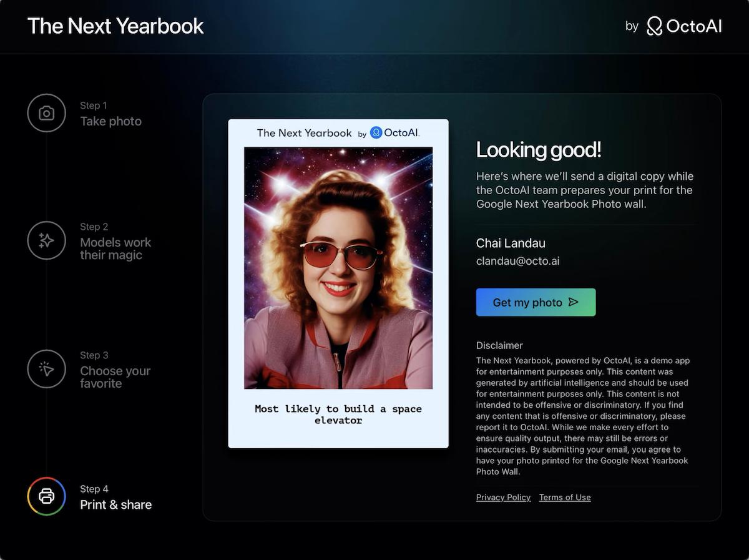Screen dimensions: 749x560
Task: Click 'The Next Yearbook' title to return home
Action: (x=115, y=26)
